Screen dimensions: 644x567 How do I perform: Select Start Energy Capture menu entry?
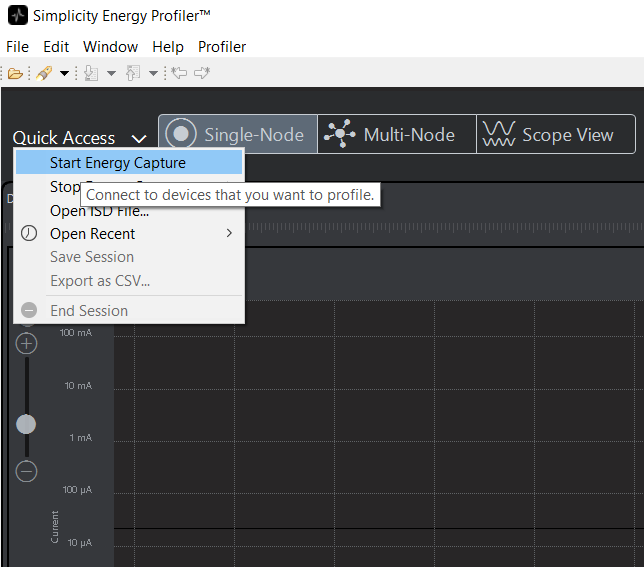pos(118,163)
